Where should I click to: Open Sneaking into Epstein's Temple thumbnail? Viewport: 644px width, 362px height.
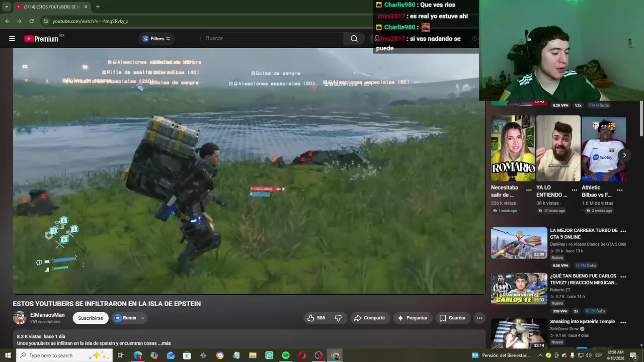click(519, 333)
